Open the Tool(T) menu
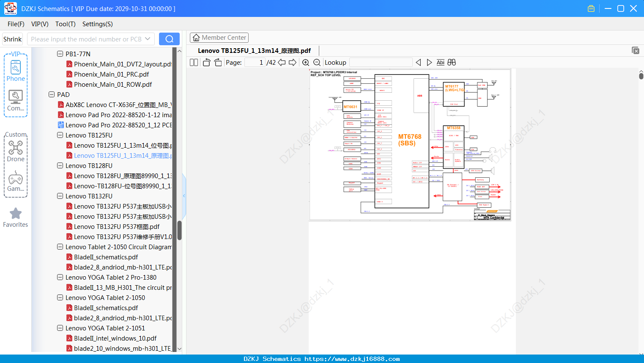 pyautogui.click(x=66, y=24)
